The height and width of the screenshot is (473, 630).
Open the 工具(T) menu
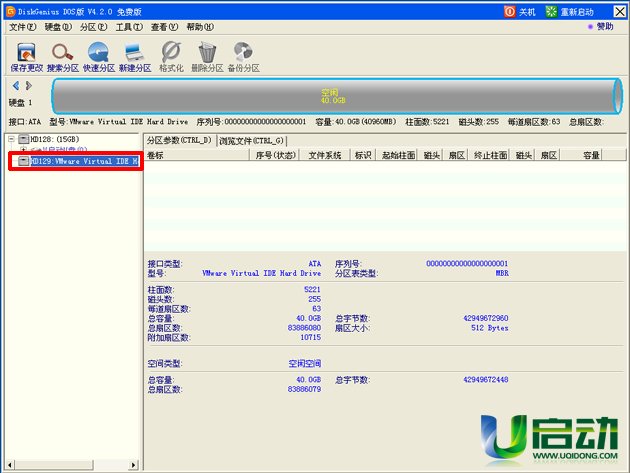129,27
